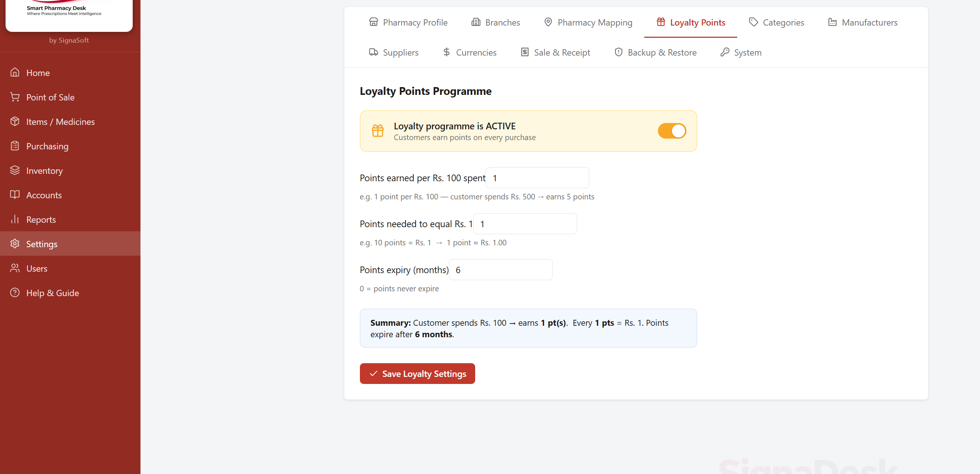
Task: Open Settings in the sidebar
Action: pos(42,244)
